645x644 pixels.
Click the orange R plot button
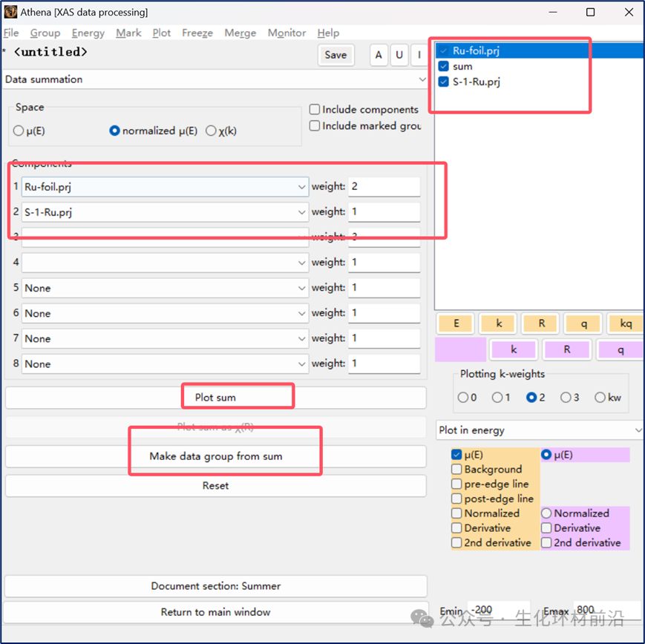541,323
